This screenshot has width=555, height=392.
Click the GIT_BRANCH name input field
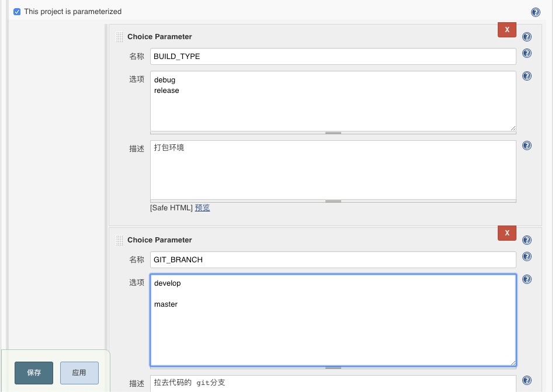pos(333,259)
